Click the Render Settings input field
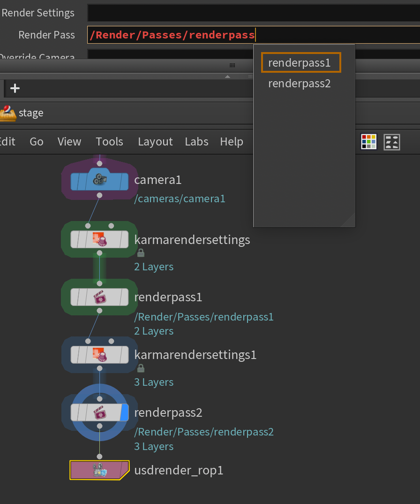This screenshot has width=420, height=504. click(253, 13)
